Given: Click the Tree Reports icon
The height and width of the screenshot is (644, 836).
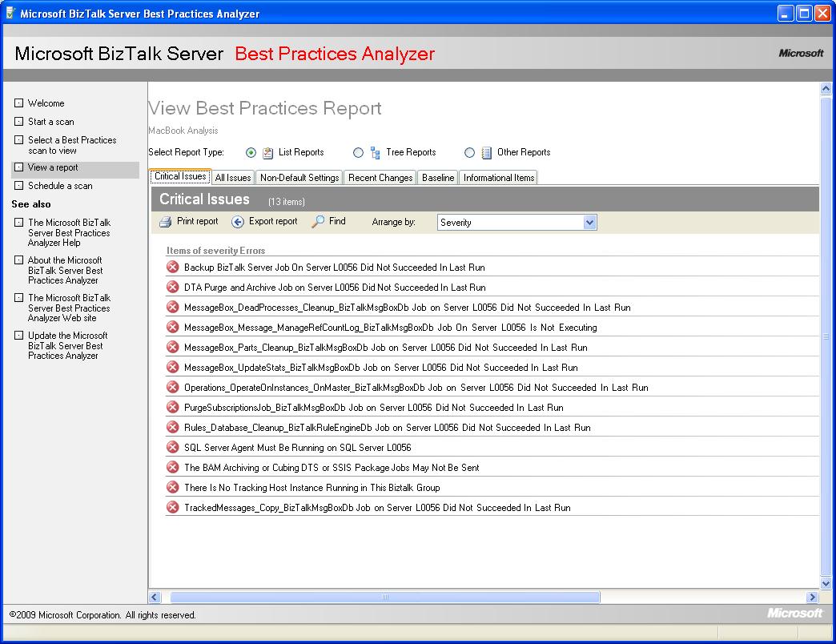Looking at the screenshot, I should point(376,153).
